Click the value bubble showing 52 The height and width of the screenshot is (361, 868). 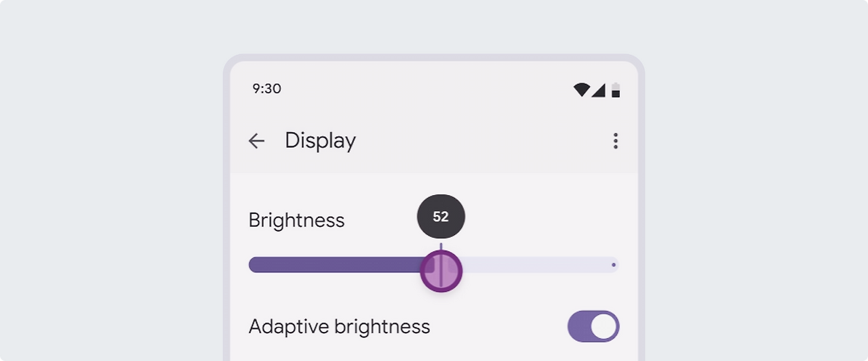click(x=441, y=217)
